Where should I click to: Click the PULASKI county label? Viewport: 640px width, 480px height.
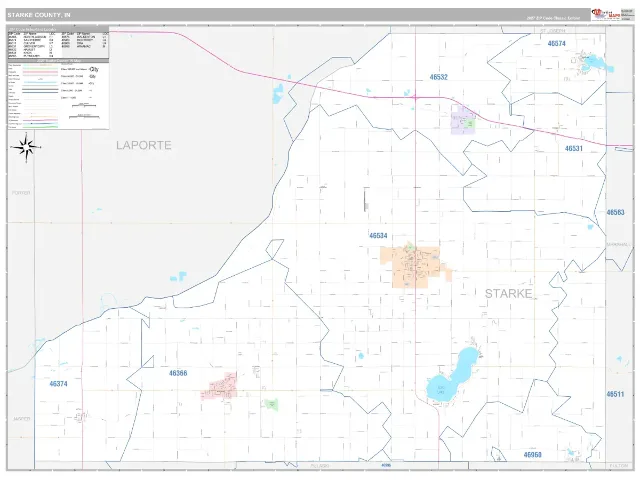(x=320, y=466)
